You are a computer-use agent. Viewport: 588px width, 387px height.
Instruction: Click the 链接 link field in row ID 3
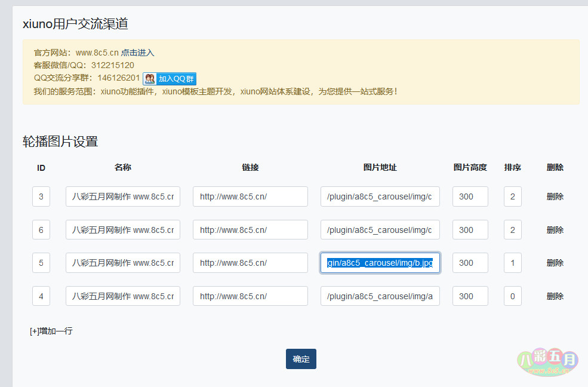(251, 196)
